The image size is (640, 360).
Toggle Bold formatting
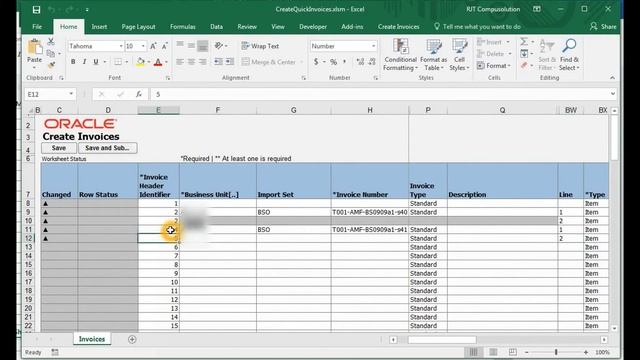tap(73, 62)
